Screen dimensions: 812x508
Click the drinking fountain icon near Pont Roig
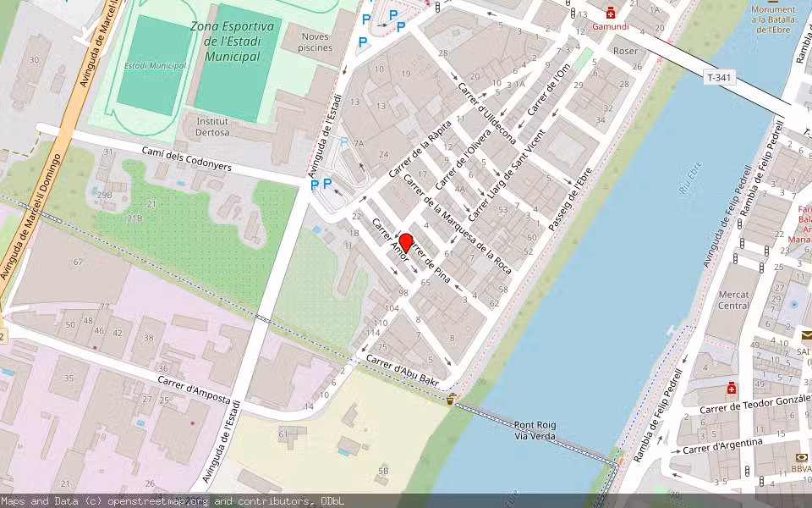tap(450, 400)
